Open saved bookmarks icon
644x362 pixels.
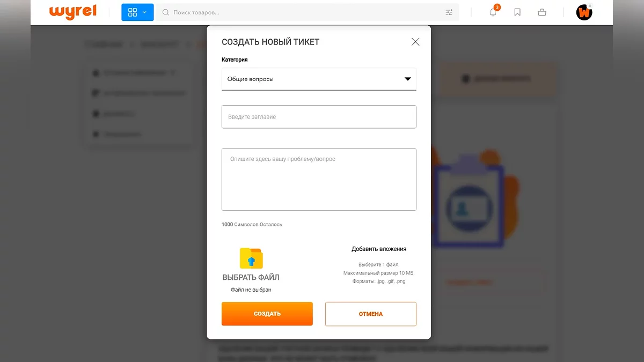(517, 12)
